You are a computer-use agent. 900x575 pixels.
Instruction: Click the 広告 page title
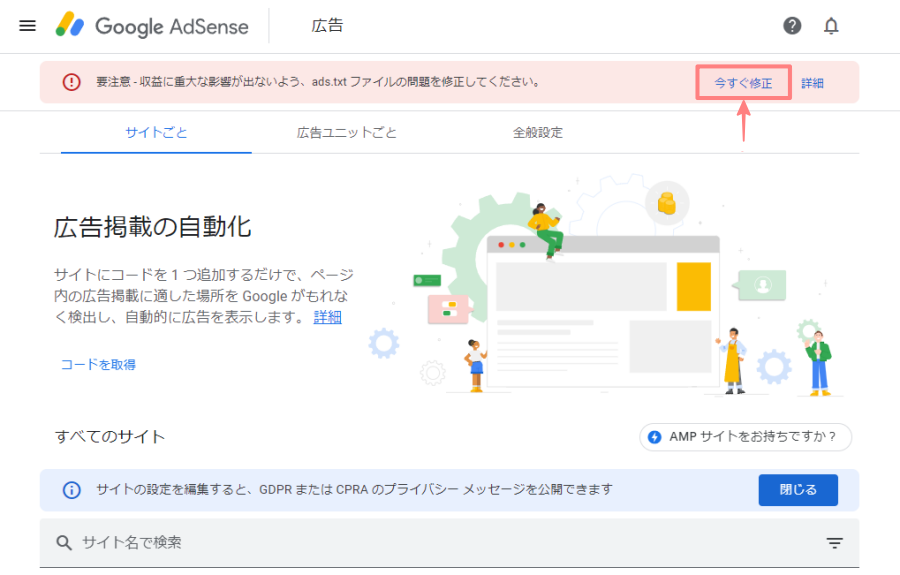[327, 26]
